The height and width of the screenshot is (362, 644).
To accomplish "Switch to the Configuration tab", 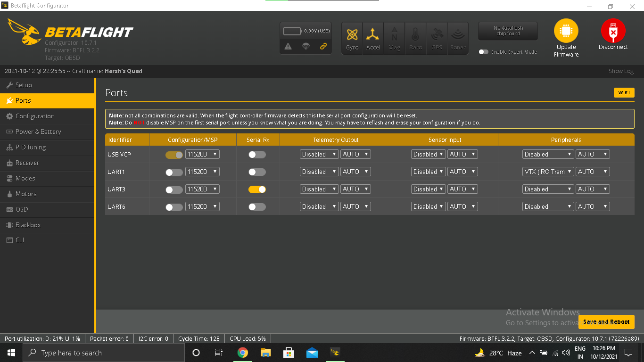I will tap(35, 116).
